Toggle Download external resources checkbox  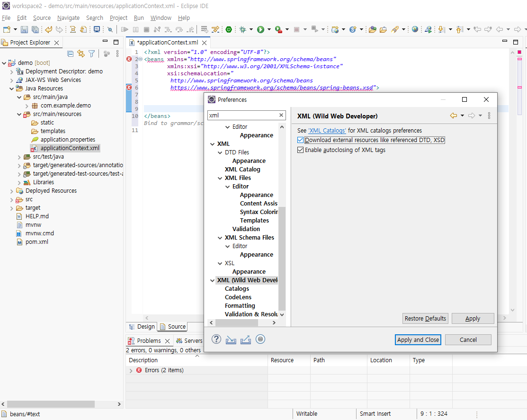click(301, 140)
